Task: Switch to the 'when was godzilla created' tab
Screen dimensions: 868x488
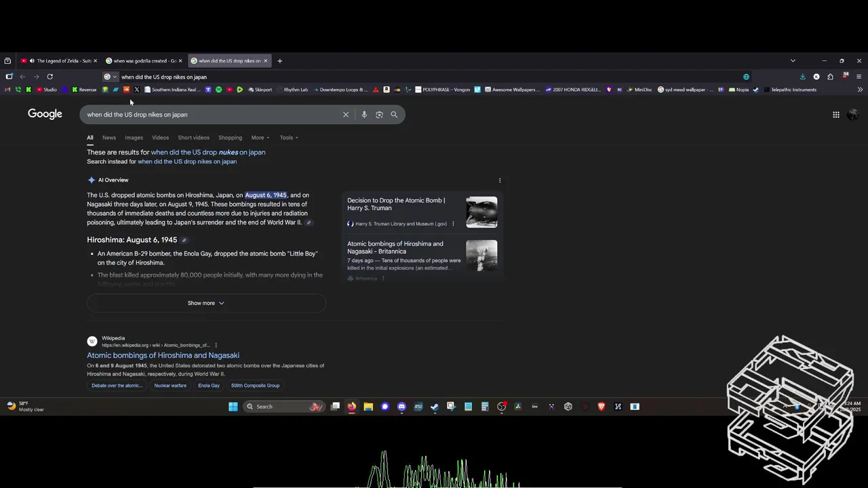Action: [144, 61]
